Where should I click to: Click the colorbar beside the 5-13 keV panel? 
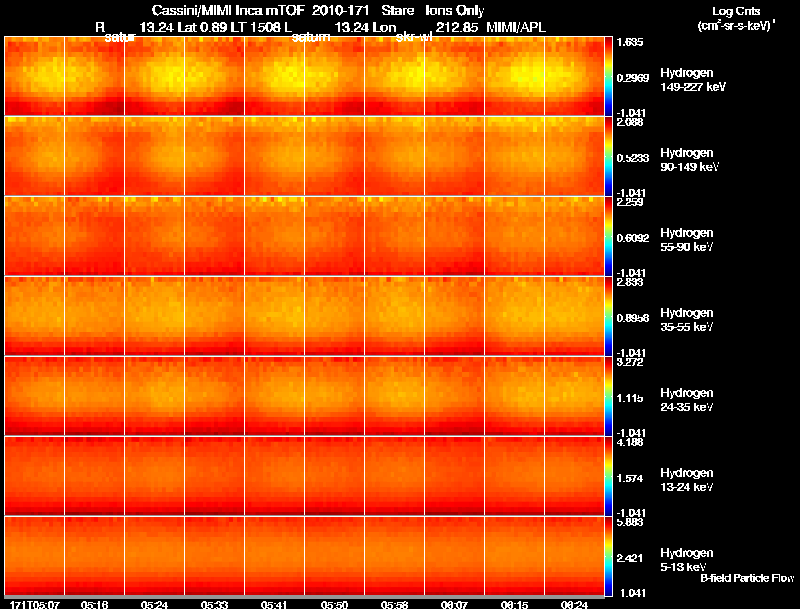click(608, 556)
